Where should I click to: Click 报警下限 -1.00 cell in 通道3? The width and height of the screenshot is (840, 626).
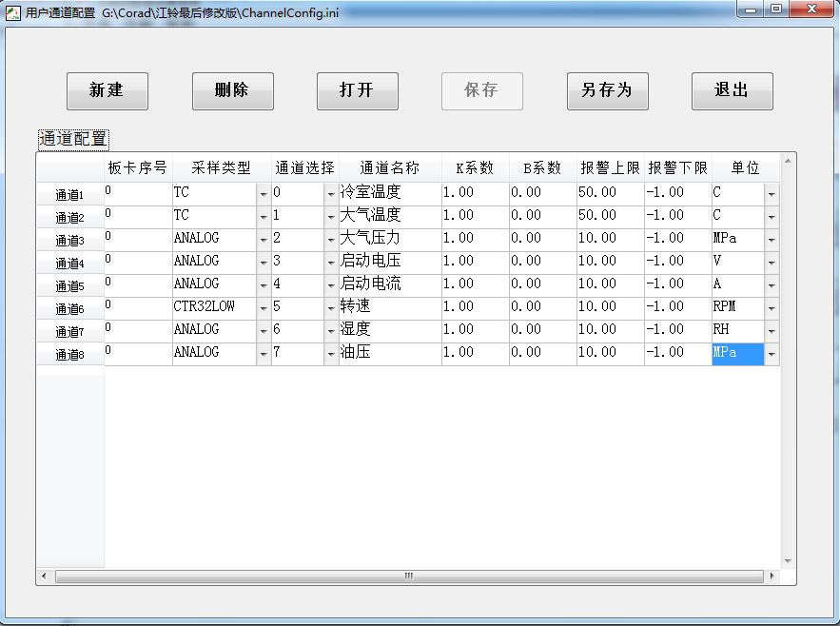677,240
